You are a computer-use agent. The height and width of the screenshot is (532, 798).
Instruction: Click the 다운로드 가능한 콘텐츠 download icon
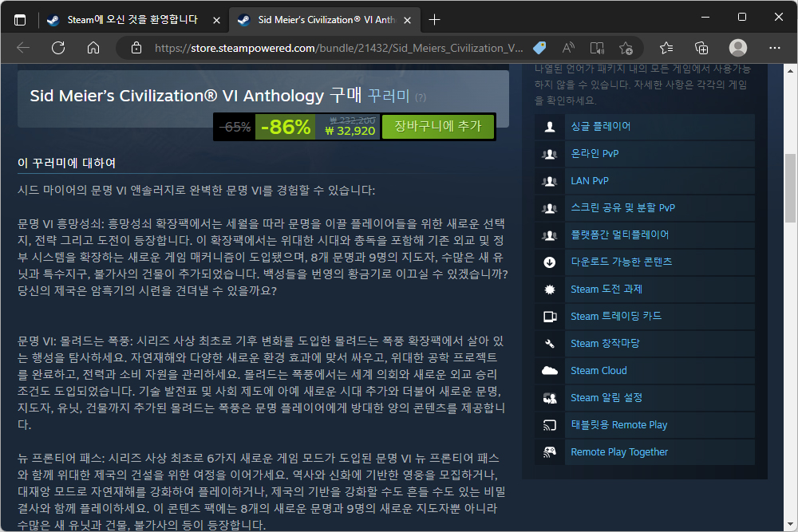coord(550,262)
